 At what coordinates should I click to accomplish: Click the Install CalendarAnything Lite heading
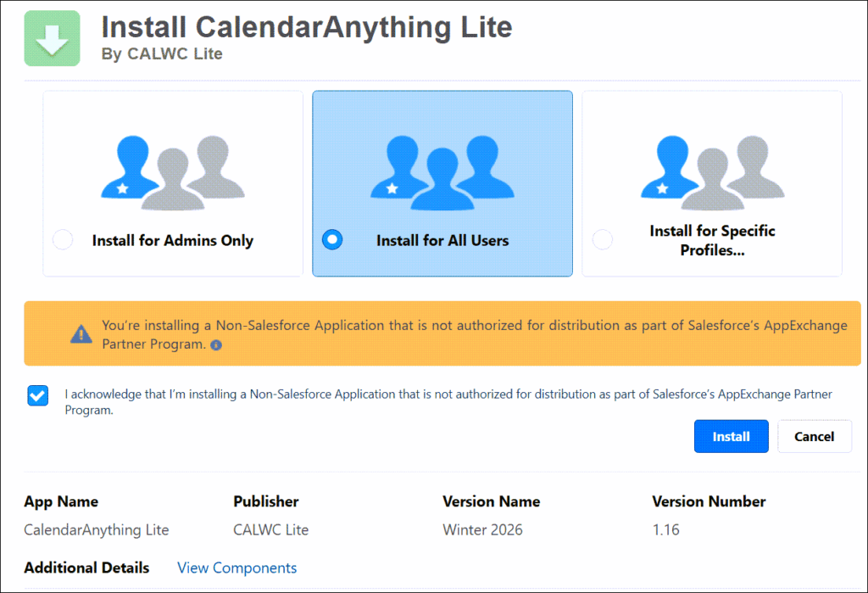[307, 27]
